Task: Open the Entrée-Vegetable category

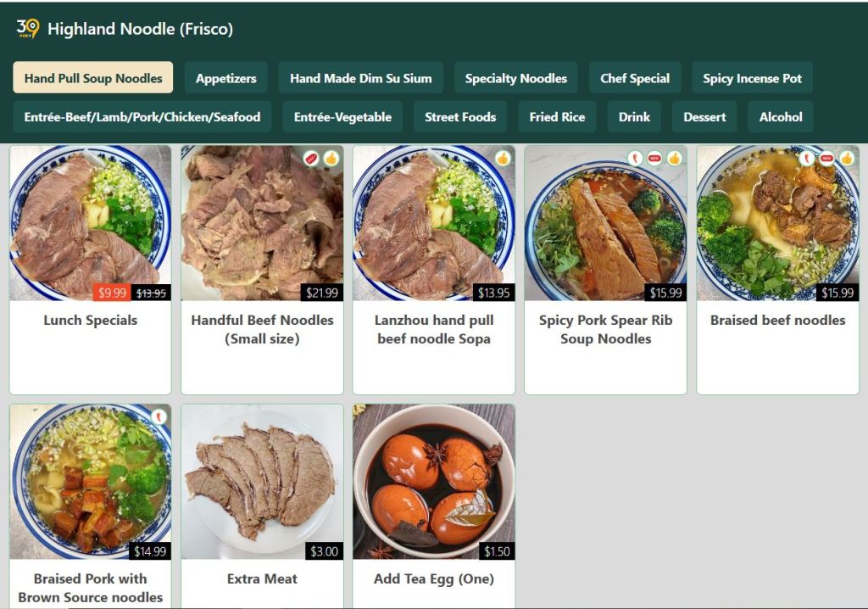Action: [342, 116]
